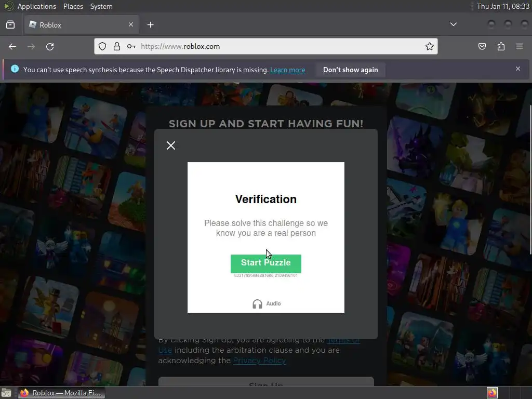Image resolution: width=532 pixels, height=399 pixels.
Task: Open the Firefox View icon
Action: (x=10, y=24)
